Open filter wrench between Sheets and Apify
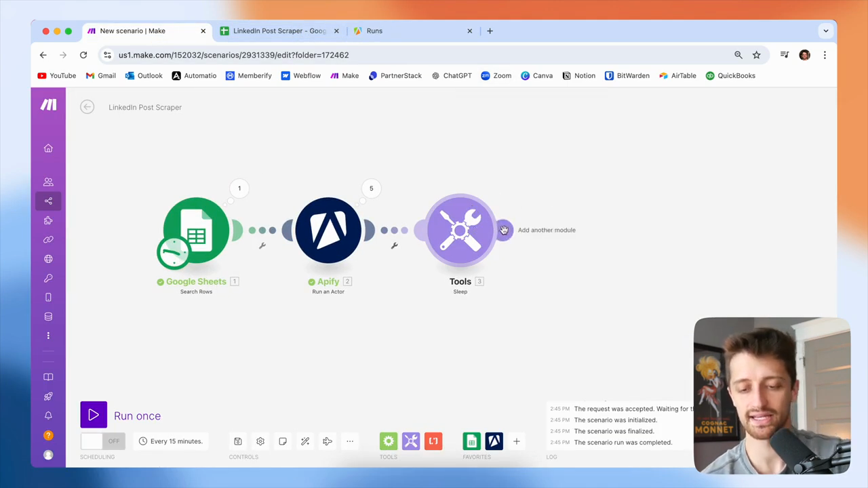868x488 pixels. (x=262, y=245)
